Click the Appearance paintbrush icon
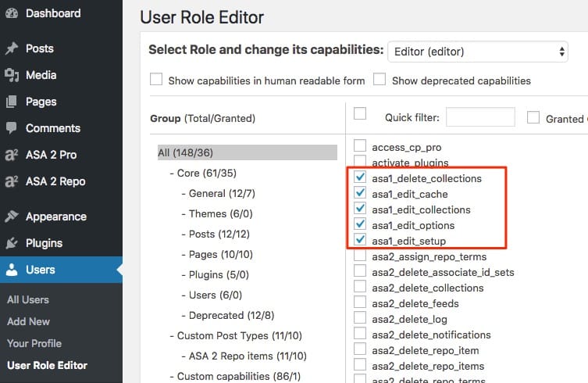588x383 pixels. coord(12,217)
